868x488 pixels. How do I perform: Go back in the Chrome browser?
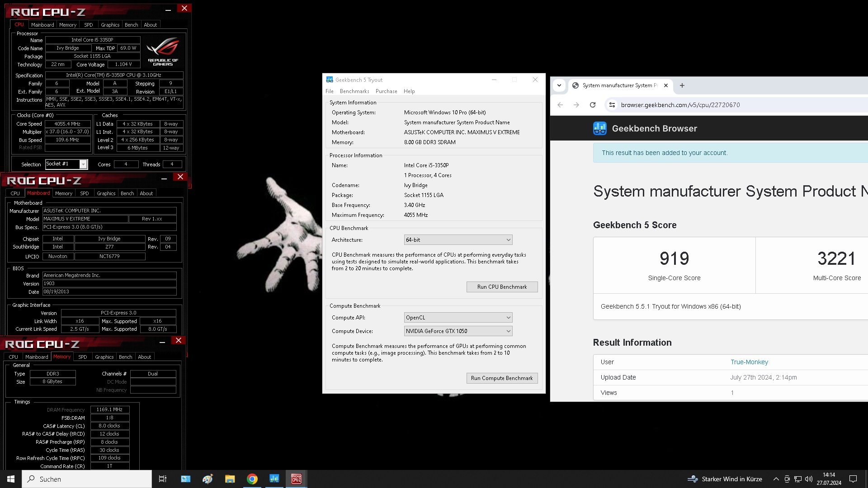(x=560, y=105)
